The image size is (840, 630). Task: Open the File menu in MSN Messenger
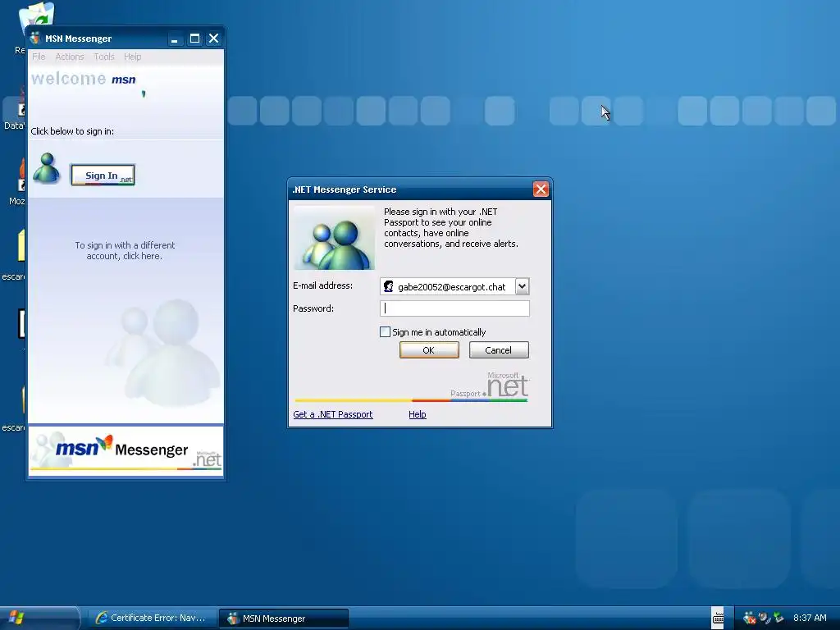tap(39, 57)
